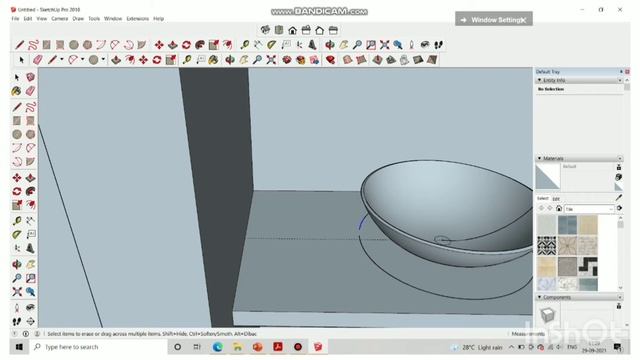Switch to the materials Edit tab
The image size is (640, 360).
pos(556,199)
